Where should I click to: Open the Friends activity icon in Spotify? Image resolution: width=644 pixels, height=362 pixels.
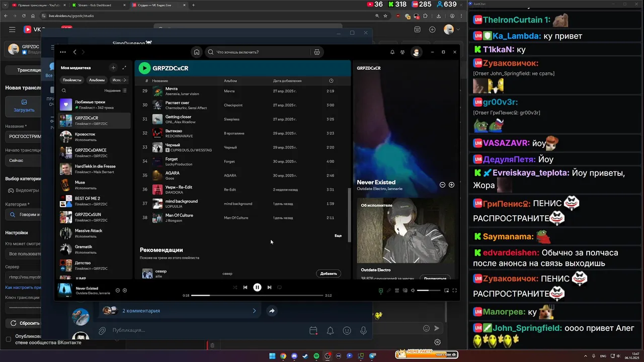(403, 52)
